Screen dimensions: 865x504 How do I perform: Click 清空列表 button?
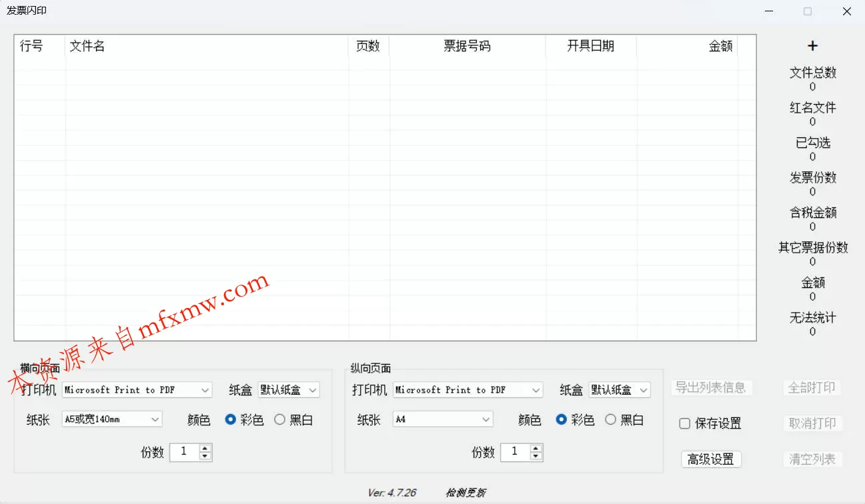tap(812, 459)
